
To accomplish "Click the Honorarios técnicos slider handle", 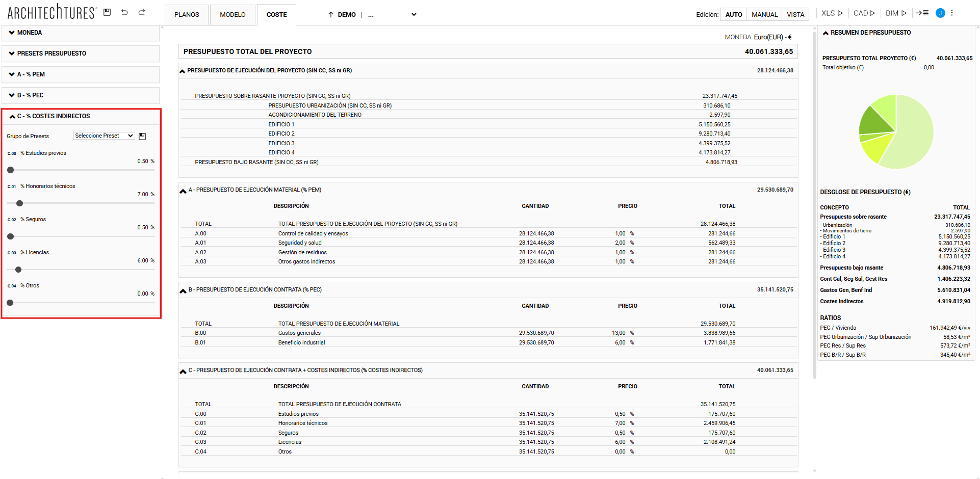I will [x=20, y=203].
